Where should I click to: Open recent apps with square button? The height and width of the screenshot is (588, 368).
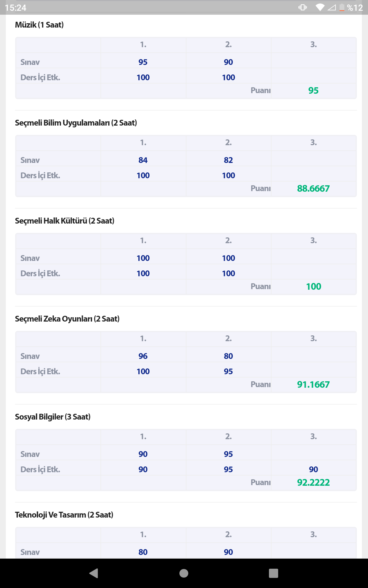click(x=273, y=573)
